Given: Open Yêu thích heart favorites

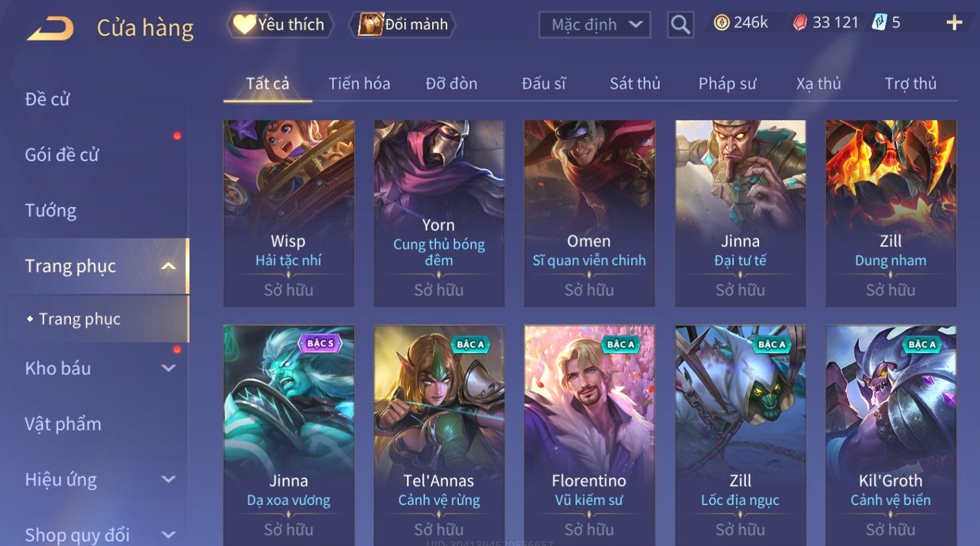Looking at the screenshot, I should click(x=280, y=25).
